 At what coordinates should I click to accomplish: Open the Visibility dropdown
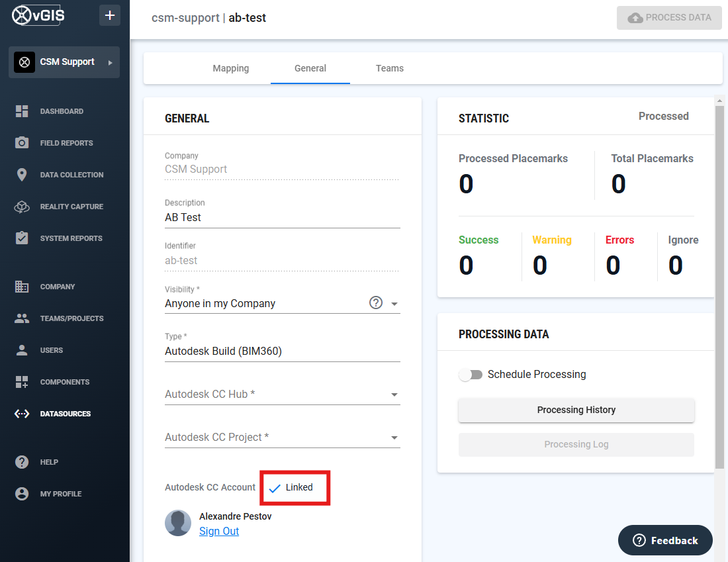tap(283, 303)
